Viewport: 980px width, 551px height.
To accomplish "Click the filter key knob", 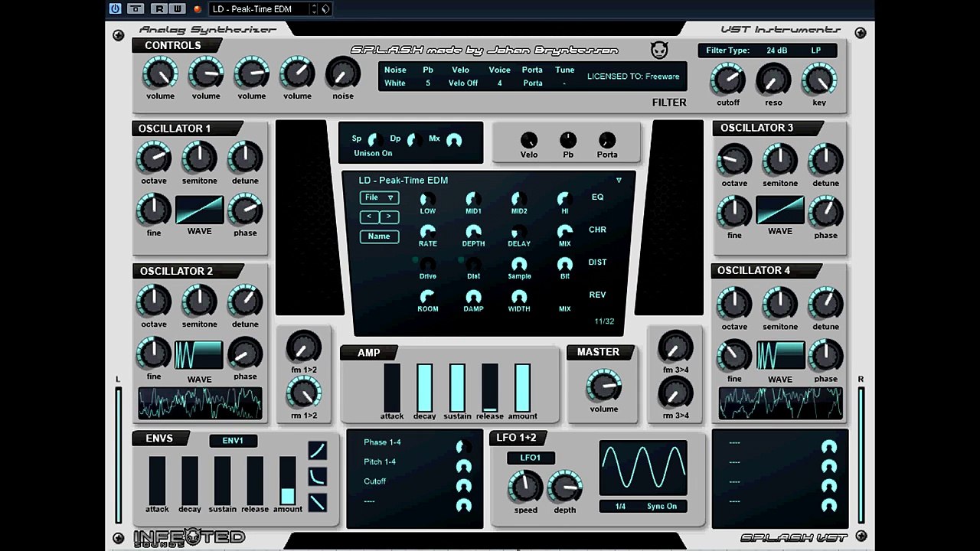I will [x=819, y=79].
